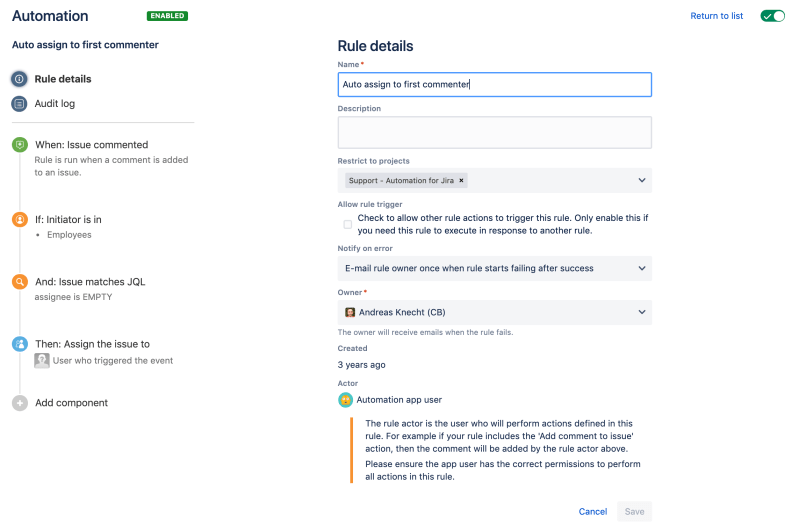Image resolution: width=799 pixels, height=530 pixels.
Task: Select the And: Issue matches JQL step
Action: pyautogui.click(x=90, y=282)
